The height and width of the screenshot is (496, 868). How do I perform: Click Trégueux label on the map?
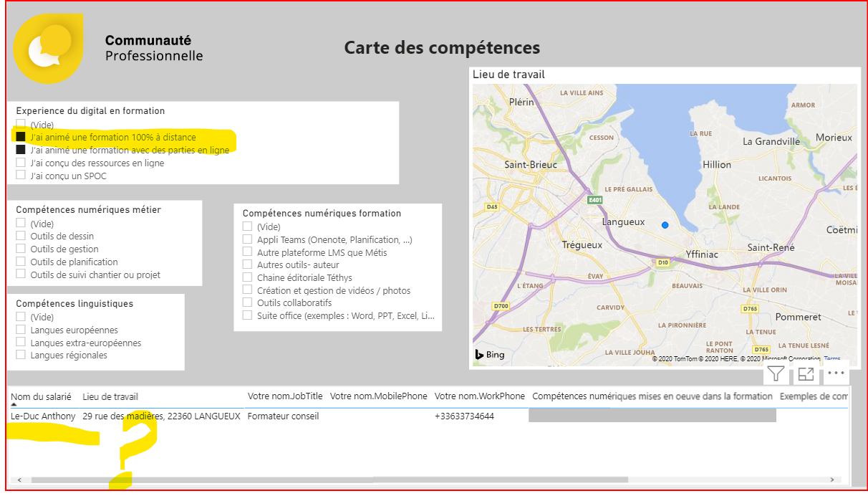582,245
